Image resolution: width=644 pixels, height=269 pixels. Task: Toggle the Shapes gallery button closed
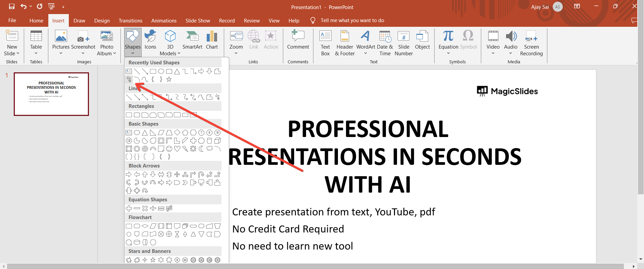133,43
